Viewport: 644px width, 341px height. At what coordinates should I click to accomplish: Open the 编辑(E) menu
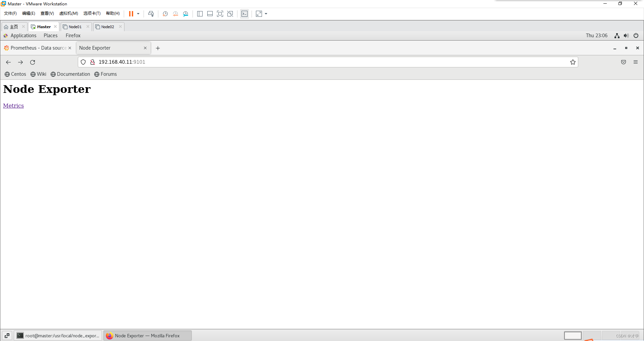[x=29, y=13]
